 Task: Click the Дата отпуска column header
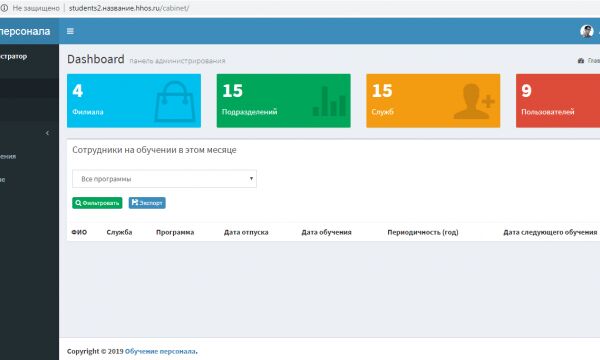pyautogui.click(x=246, y=232)
